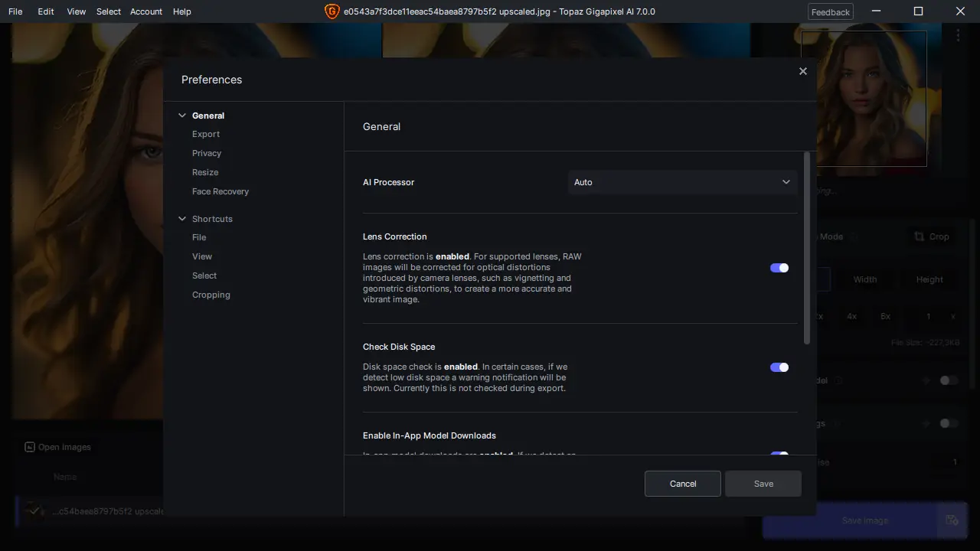Click the 'AI Processor' label

point(388,182)
